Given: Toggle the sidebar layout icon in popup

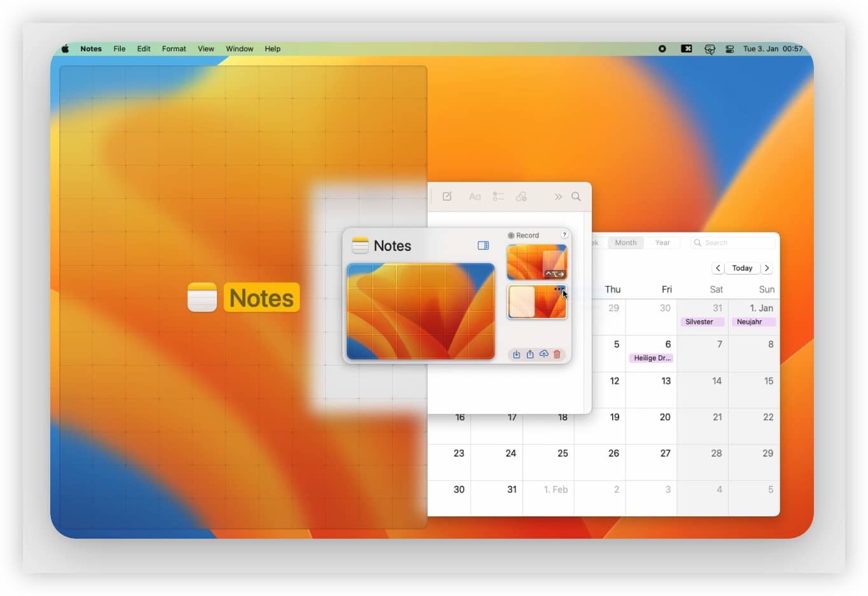Looking at the screenshot, I should (x=483, y=245).
